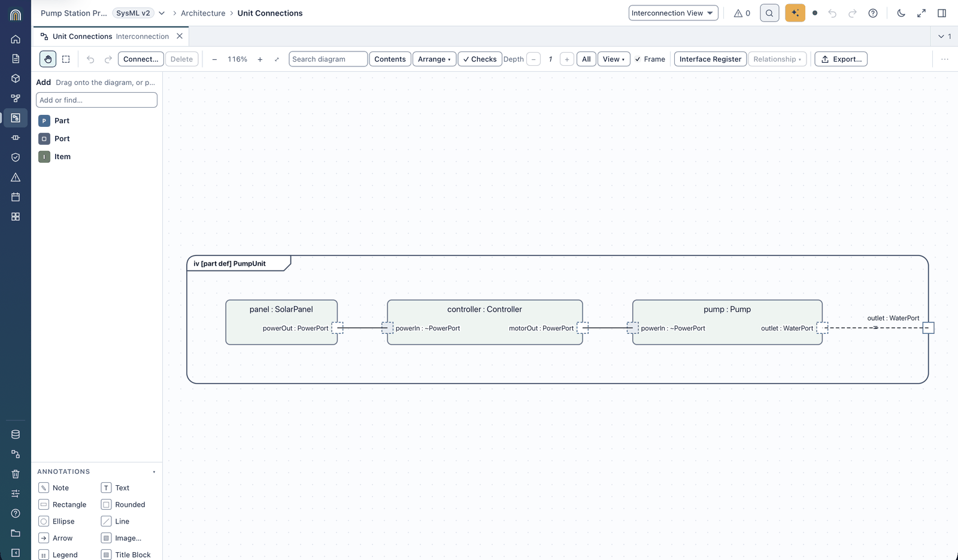Image resolution: width=958 pixels, height=560 pixels.
Task: Toggle the Checks option
Action: 480,59
